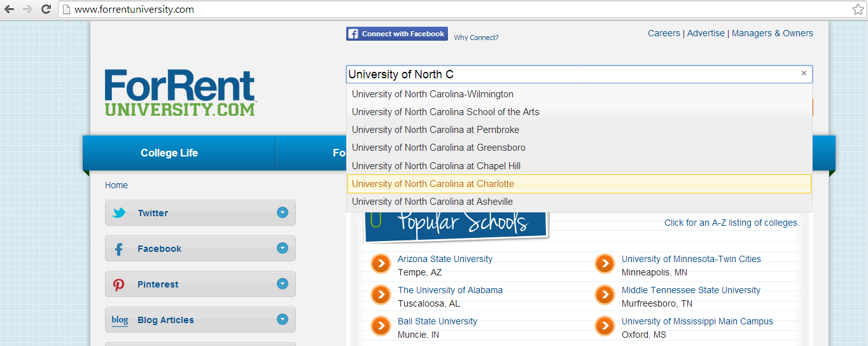Screen dimensions: 868x346
Task: Open the Arizona State University link
Action: (445, 259)
